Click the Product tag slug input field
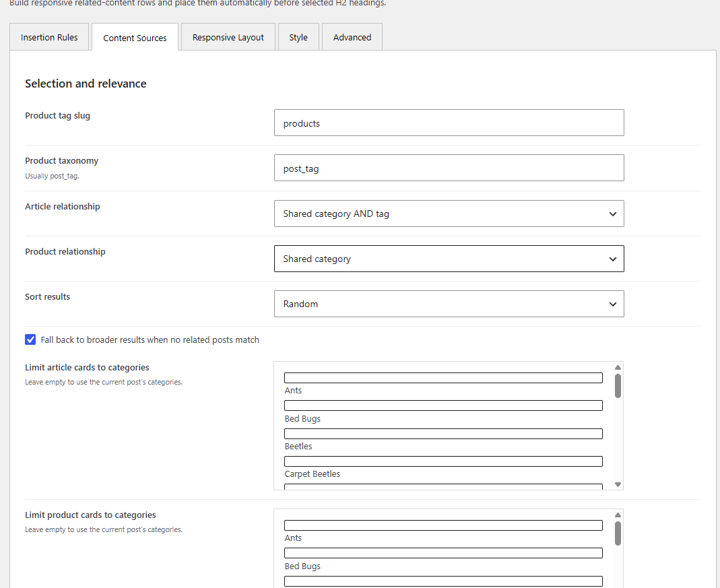This screenshot has width=720, height=588. tap(449, 123)
